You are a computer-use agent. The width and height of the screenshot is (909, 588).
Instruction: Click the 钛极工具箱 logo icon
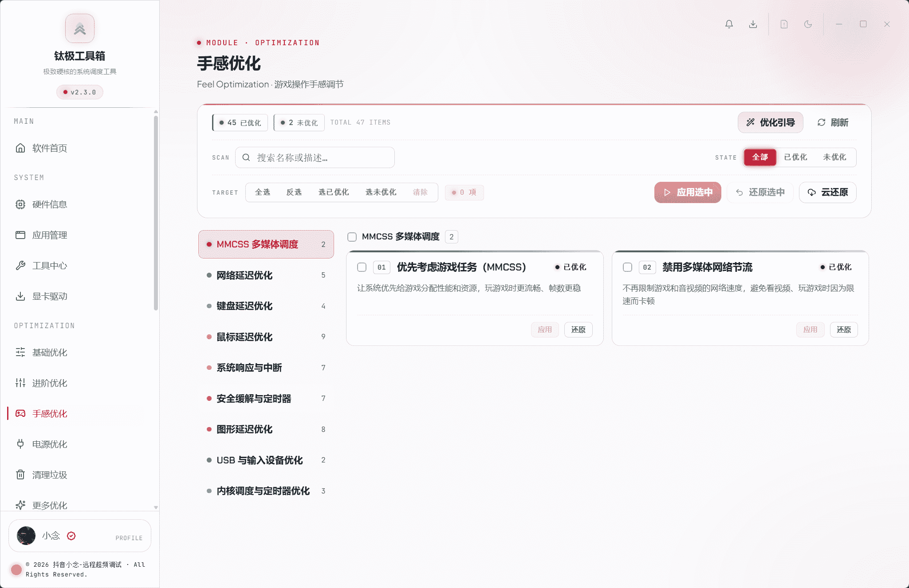point(80,28)
